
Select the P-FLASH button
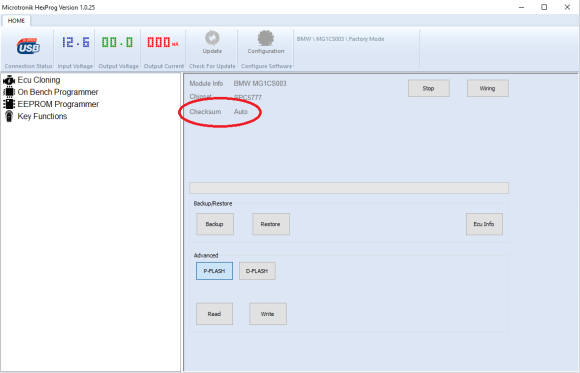click(215, 271)
